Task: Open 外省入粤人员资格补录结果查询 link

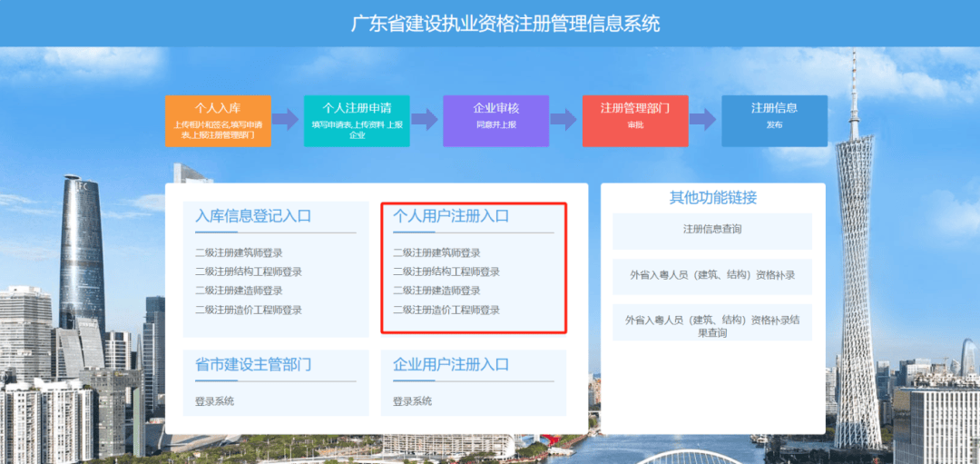Action: point(712,326)
